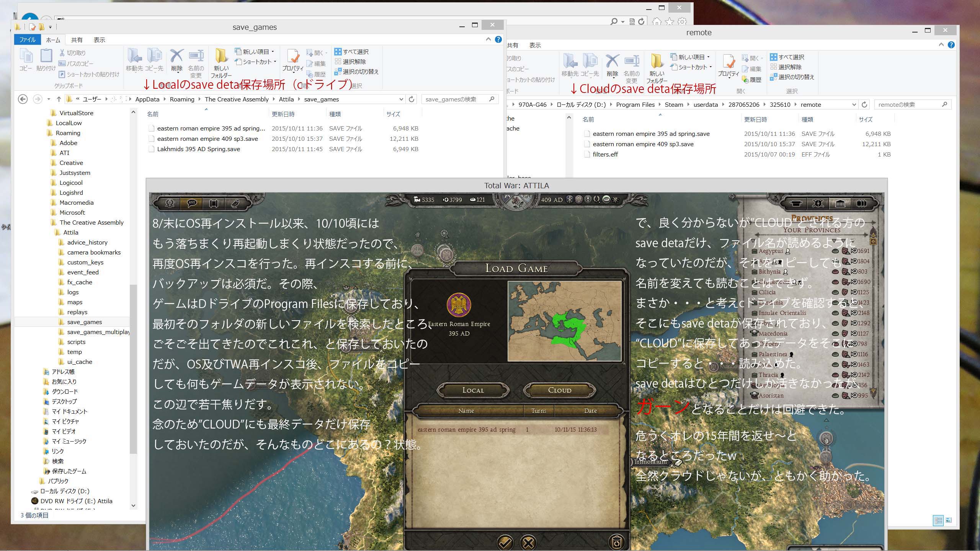Switch remote window to details view
Screen dimensions: 980x551
coord(938,520)
